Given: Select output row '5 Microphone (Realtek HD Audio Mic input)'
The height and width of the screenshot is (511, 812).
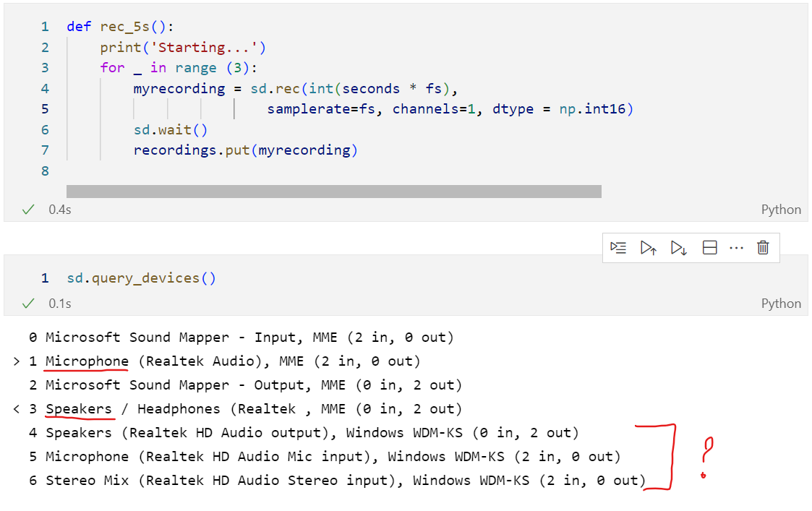Looking at the screenshot, I should [x=325, y=457].
